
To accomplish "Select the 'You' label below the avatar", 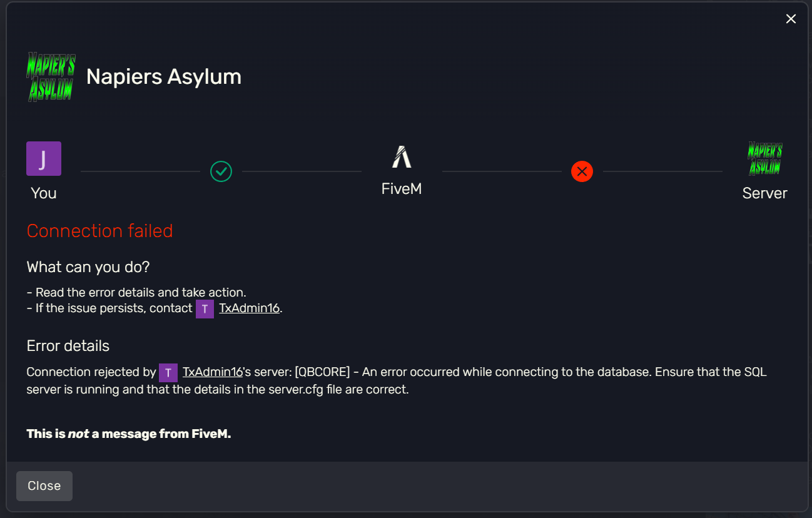I will point(43,193).
